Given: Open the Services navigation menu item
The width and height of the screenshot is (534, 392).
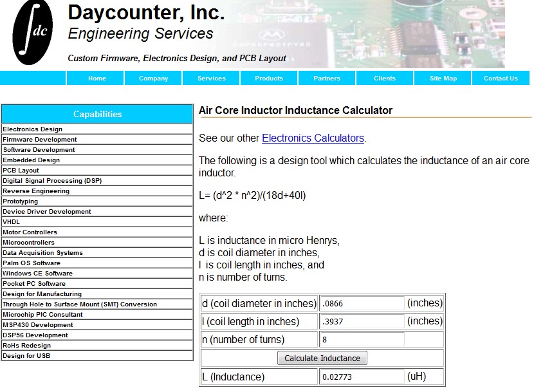Looking at the screenshot, I should [x=210, y=78].
